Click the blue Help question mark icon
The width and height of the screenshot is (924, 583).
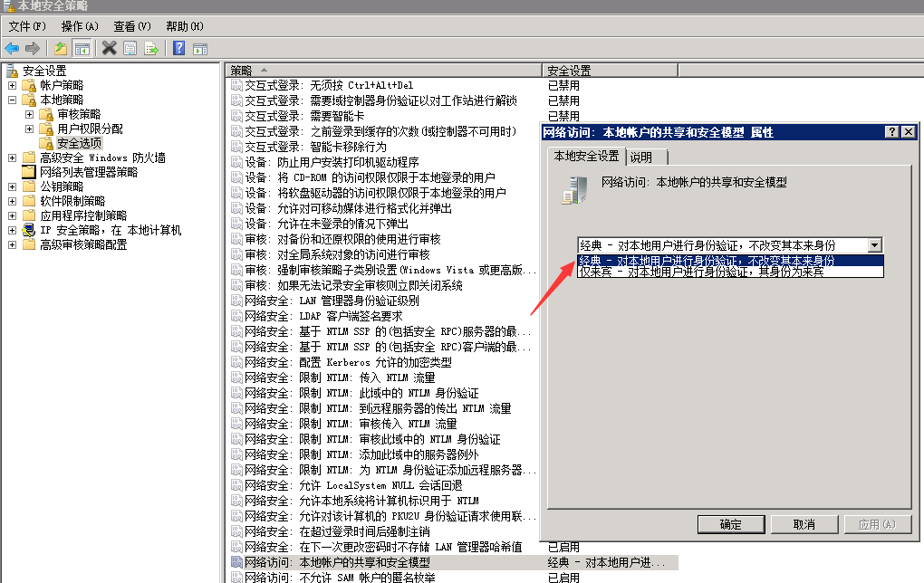[179, 48]
